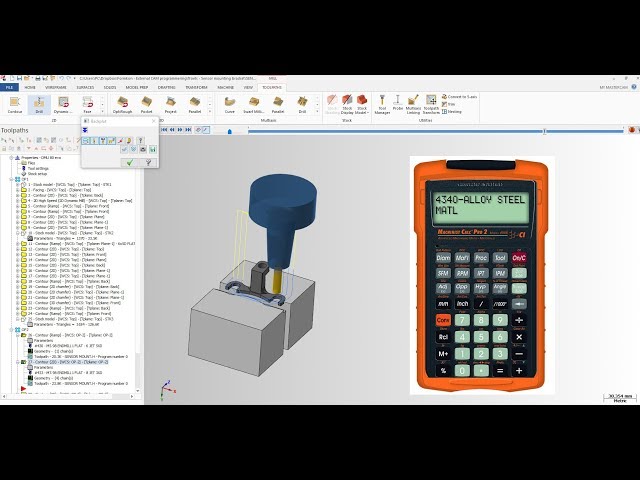Select operation 27 Contour (2D) OP-2
The image size is (640, 480).
click(x=68, y=362)
